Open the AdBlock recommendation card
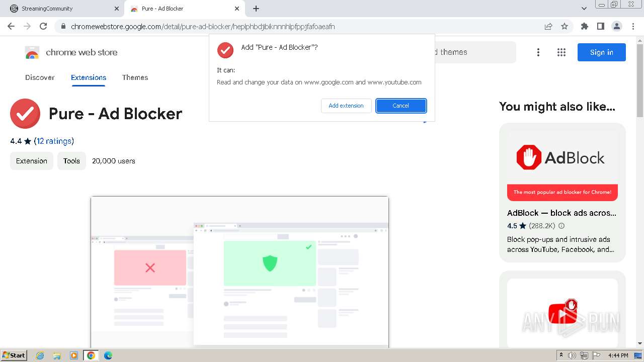The height and width of the screenshot is (362, 644). click(x=562, y=193)
